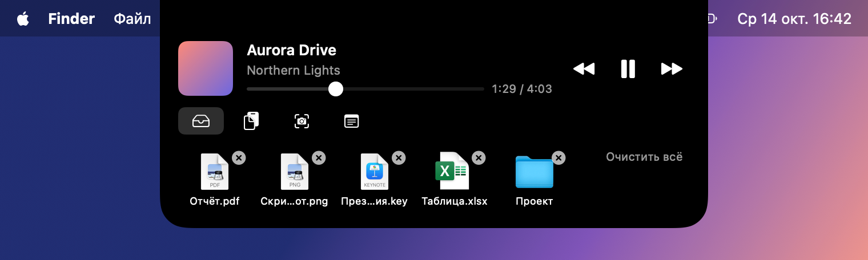
Task: Remove the Keynote presentation from shelf
Action: (399, 158)
